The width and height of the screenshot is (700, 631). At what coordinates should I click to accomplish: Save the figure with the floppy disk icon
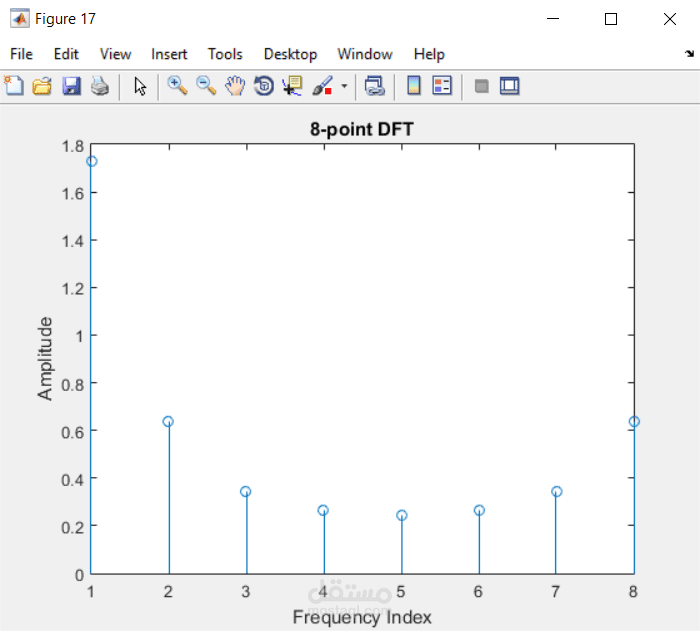(x=71, y=86)
